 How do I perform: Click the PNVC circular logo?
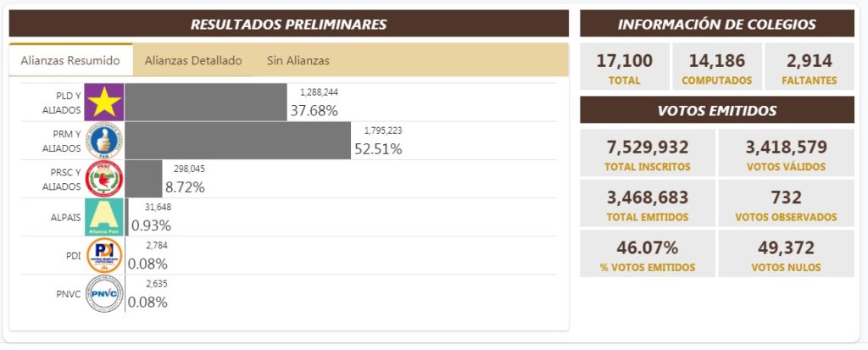pyautogui.click(x=104, y=293)
